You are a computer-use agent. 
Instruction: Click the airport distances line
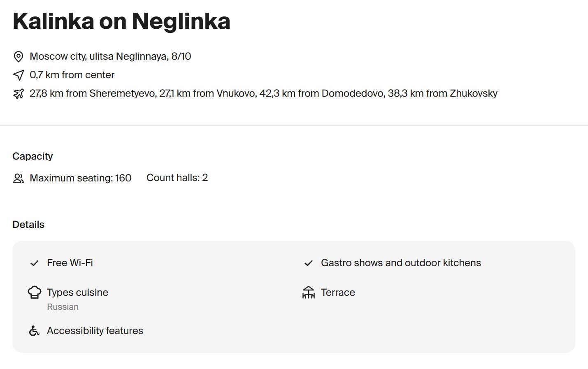(x=263, y=93)
